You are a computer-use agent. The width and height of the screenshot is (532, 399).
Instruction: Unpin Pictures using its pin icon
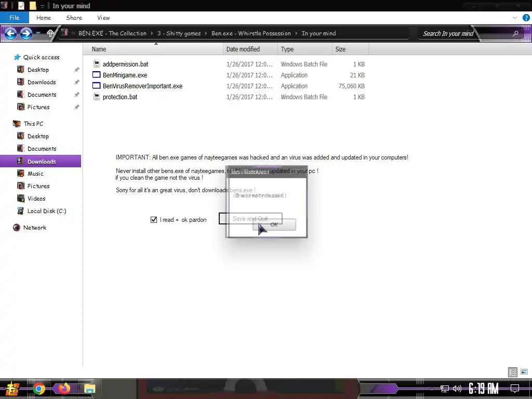[x=77, y=107]
